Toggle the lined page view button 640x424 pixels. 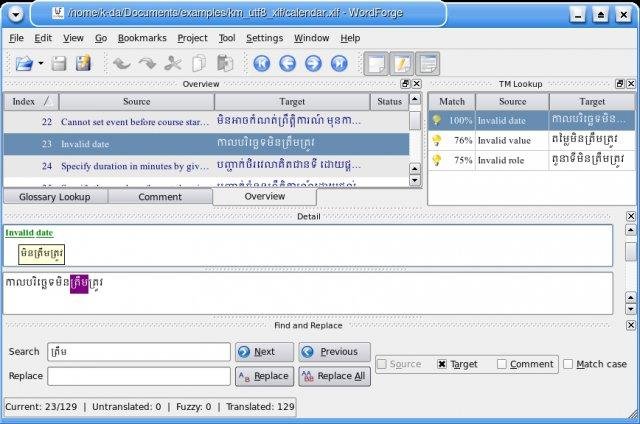click(x=427, y=64)
